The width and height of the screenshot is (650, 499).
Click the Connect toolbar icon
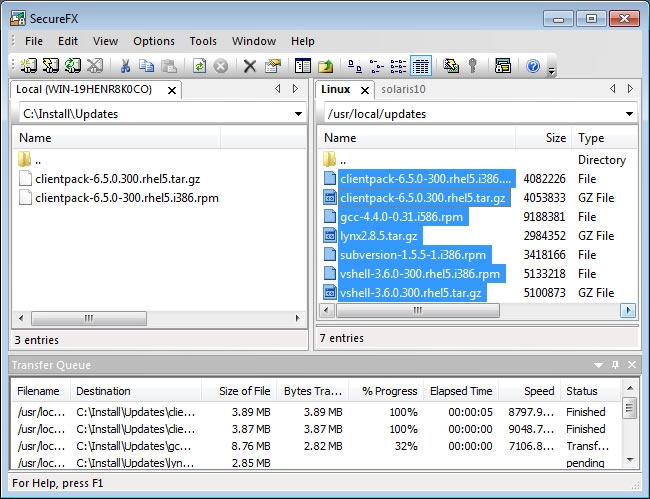[29, 65]
